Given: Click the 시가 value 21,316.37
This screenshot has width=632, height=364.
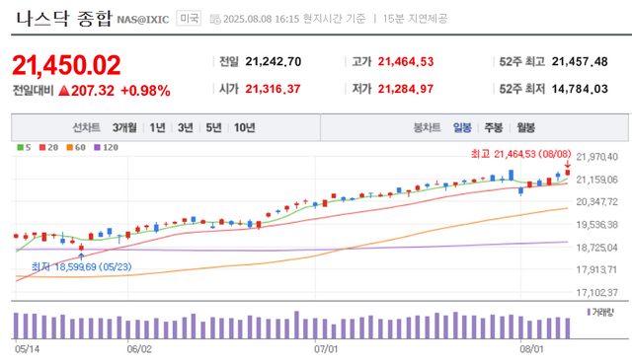Looking at the screenshot, I should coord(274,89).
